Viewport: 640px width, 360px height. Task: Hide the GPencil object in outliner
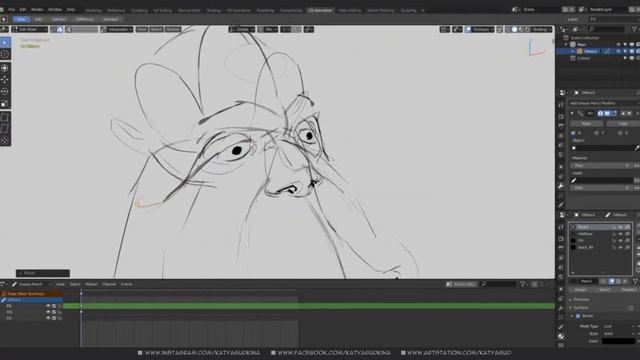(618, 51)
